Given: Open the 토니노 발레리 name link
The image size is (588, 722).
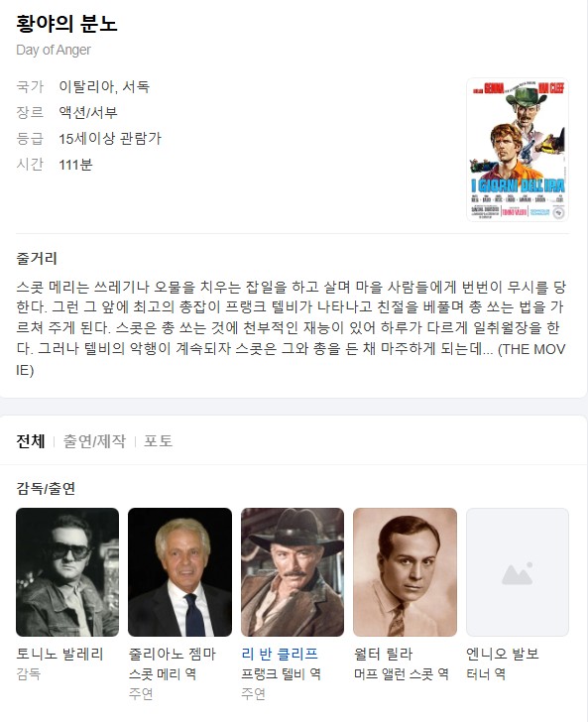Looking at the screenshot, I should 59,654.
